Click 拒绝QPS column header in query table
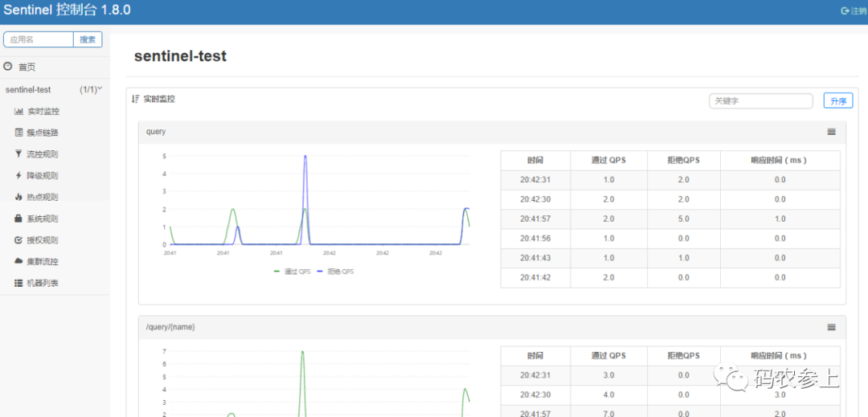 (684, 161)
